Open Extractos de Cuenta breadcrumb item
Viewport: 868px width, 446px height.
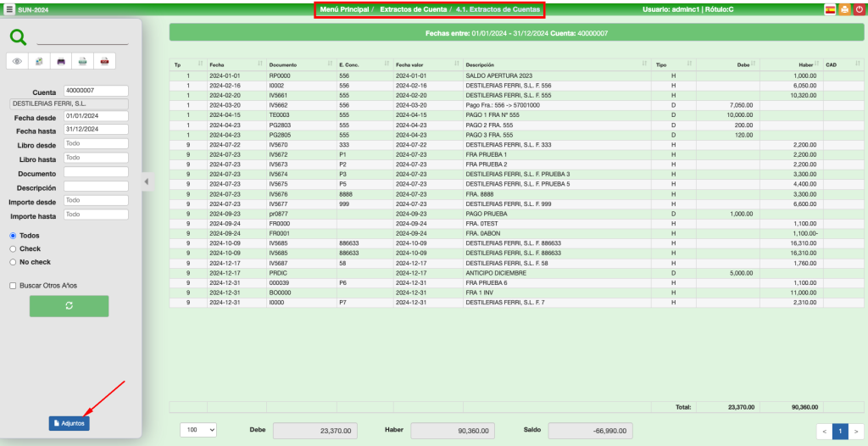pyautogui.click(x=411, y=9)
